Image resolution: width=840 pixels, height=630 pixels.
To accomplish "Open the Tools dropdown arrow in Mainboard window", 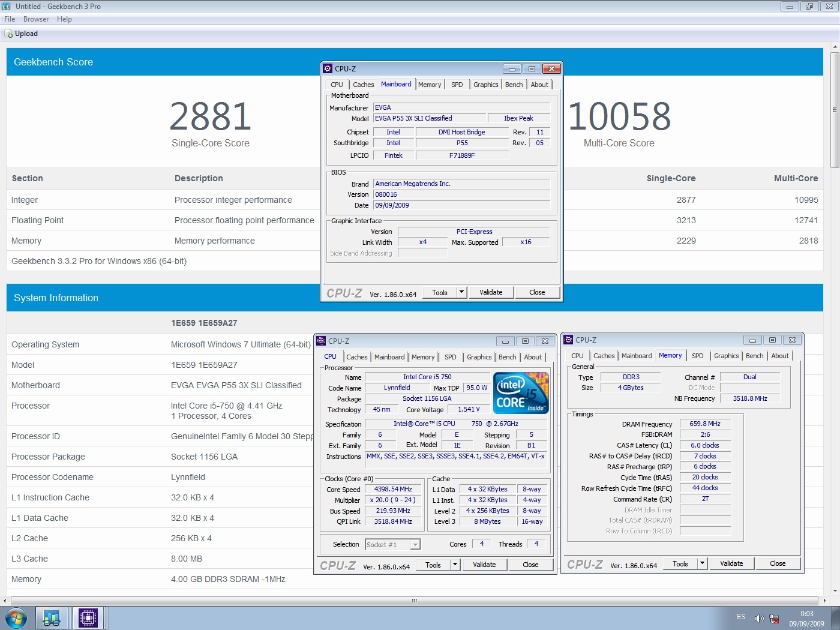I will coord(461,292).
